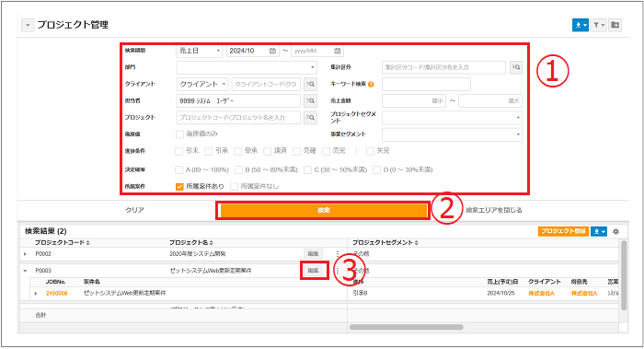Focus the キーワード検索 input field
Screen dimensions: 644x349
point(426,85)
